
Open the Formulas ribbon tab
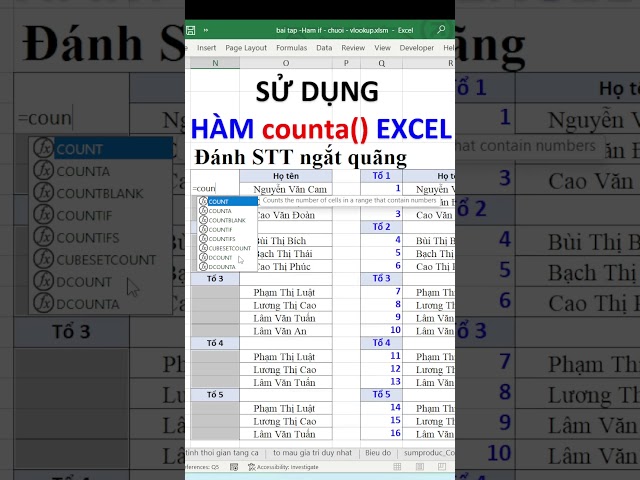pyautogui.click(x=291, y=48)
